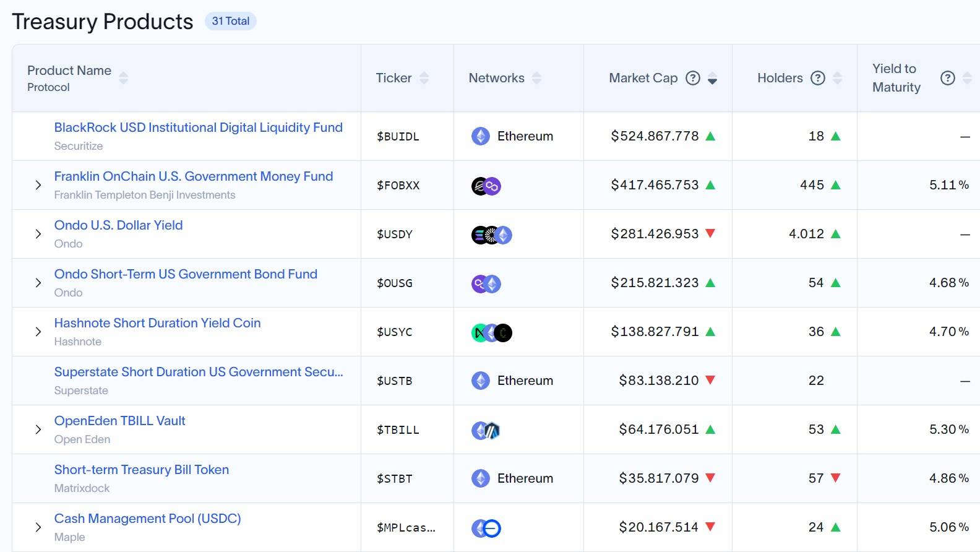
Task: Click network icons in $USYC row
Action: point(492,332)
